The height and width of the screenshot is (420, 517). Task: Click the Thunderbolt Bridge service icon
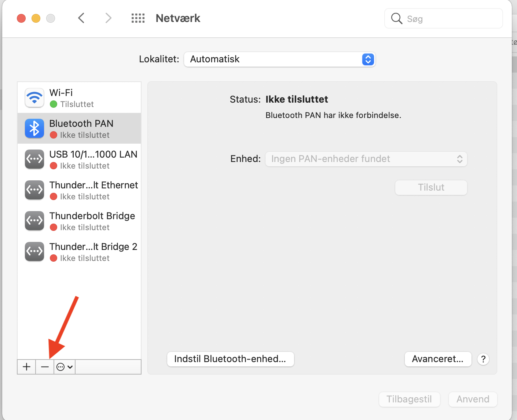[x=34, y=221]
